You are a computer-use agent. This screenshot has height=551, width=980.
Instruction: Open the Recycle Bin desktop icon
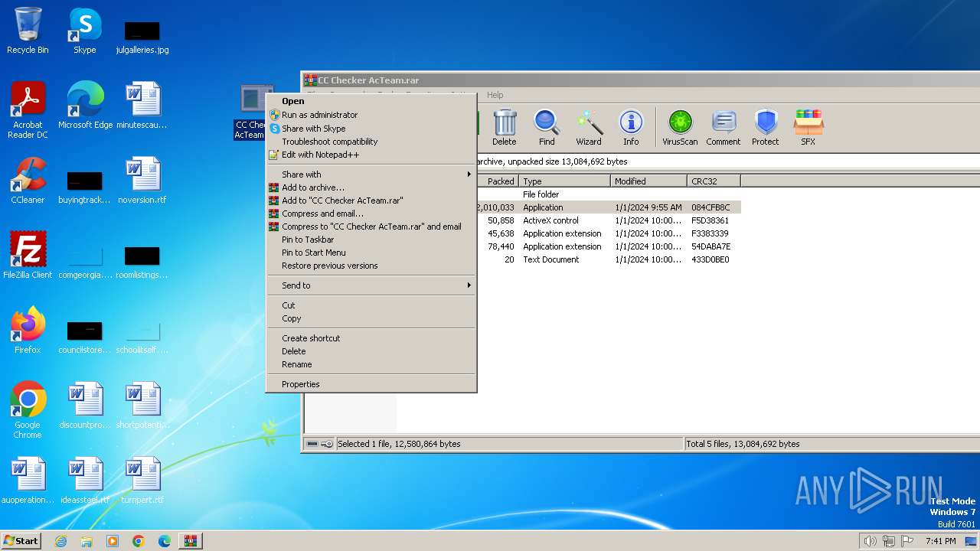point(28,31)
